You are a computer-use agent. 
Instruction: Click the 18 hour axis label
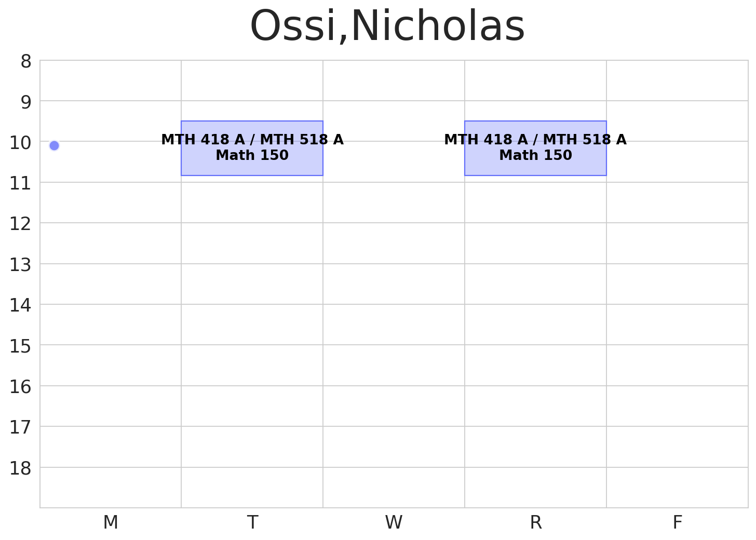click(21, 468)
